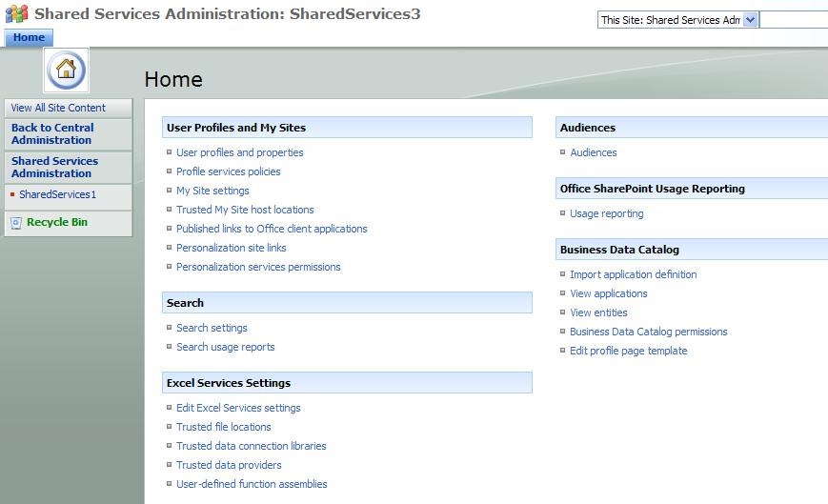Open Business Data Catalog permissions
This screenshot has height=504, width=828.
point(649,332)
